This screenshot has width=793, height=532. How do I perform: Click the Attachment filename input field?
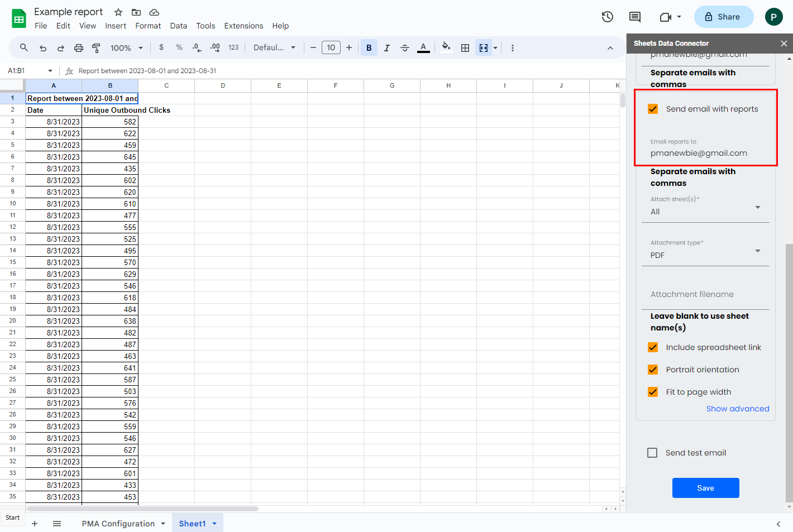click(x=705, y=294)
